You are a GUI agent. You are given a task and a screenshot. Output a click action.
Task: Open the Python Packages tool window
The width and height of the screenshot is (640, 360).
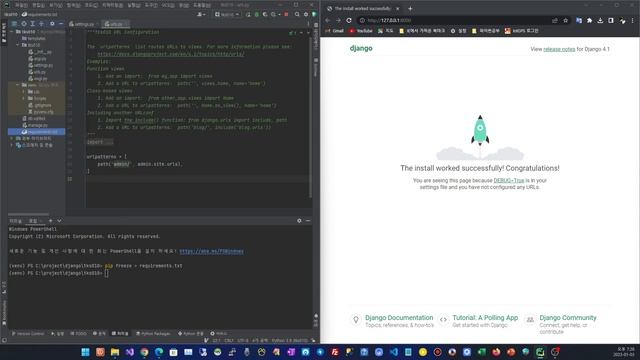153,333
